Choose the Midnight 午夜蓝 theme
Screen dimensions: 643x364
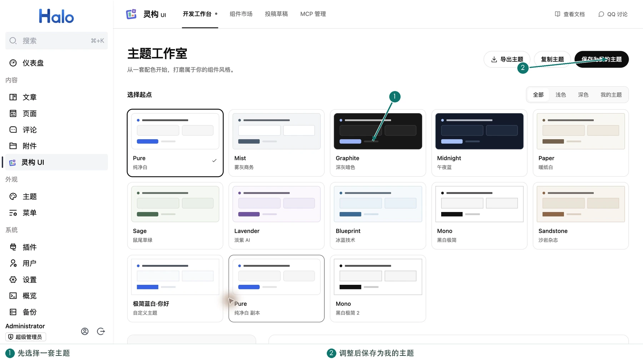tap(479, 143)
